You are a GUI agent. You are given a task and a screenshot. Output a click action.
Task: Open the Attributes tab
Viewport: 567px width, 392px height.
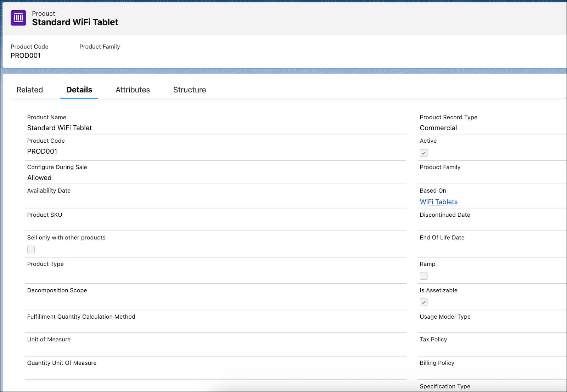133,90
